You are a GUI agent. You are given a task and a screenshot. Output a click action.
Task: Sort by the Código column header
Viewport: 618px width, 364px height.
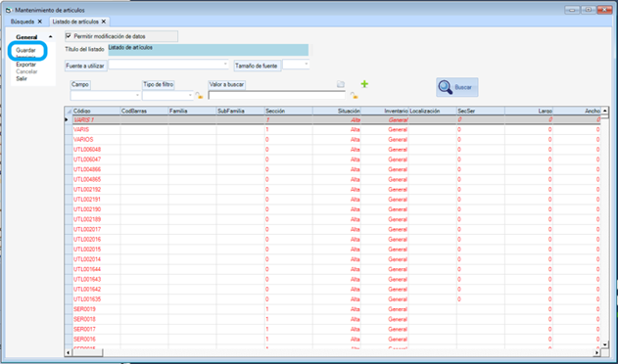(96, 112)
